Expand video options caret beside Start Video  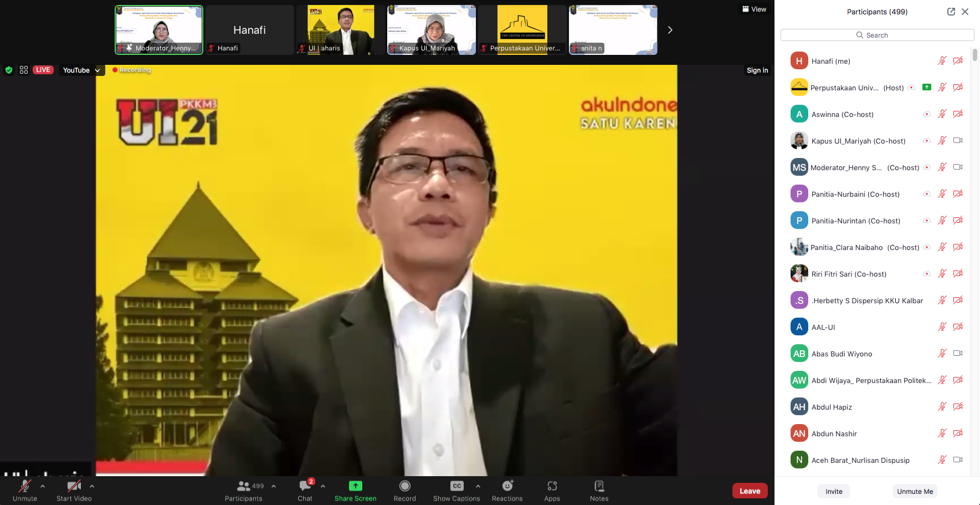coord(92,486)
